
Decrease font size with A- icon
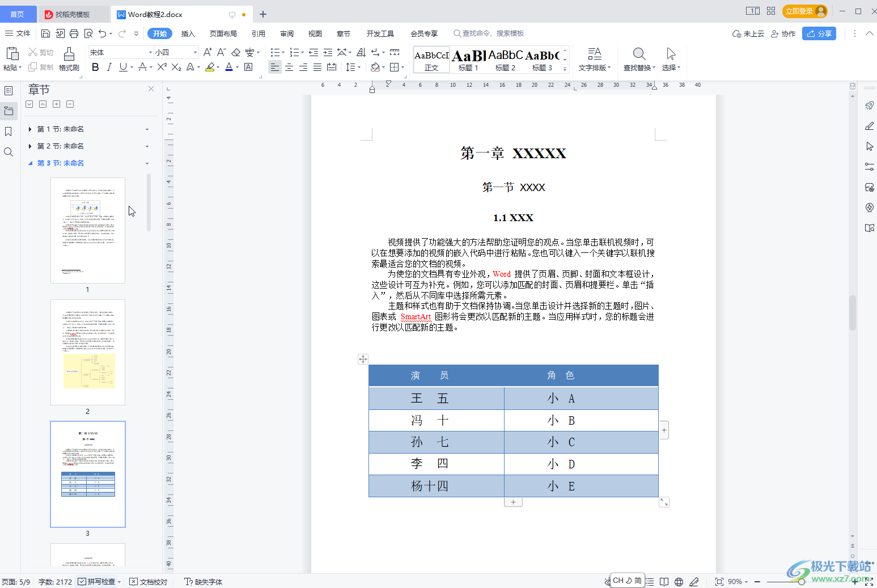click(x=222, y=52)
